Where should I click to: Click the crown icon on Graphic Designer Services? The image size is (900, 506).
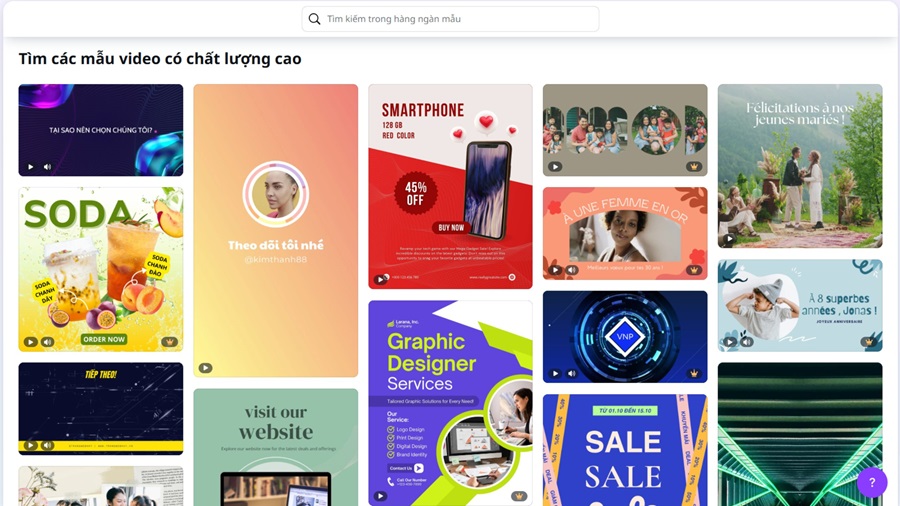(519, 496)
